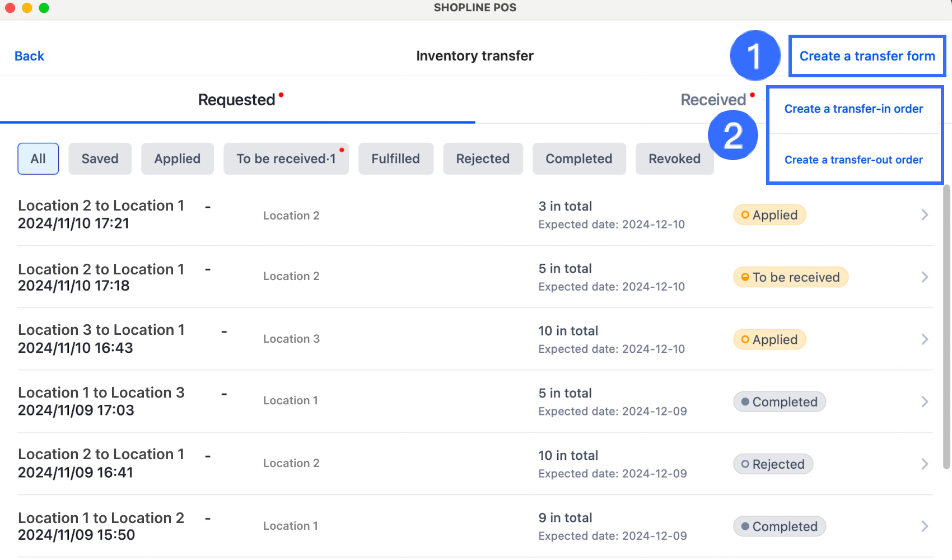Image resolution: width=952 pixels, height=560 pixels.
Task: Click the To be received status badge
Action: click(x=790, y=277)
